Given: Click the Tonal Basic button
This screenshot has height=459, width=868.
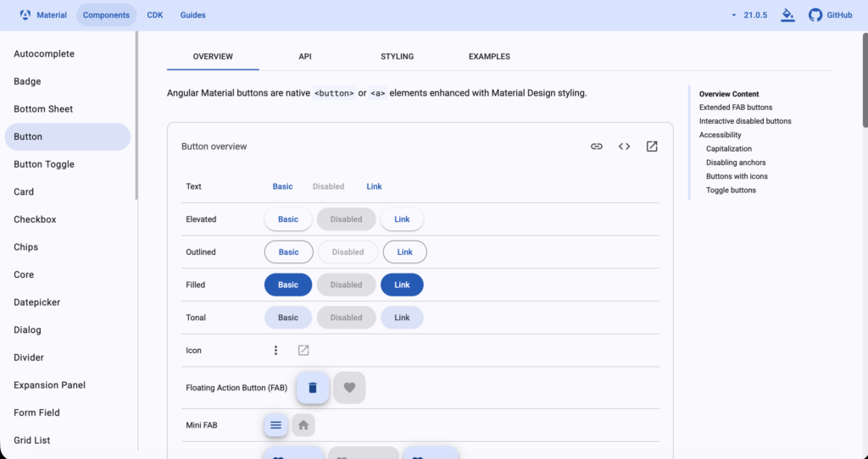Looking at the screenshot, I should pyautogui.click(x=288, y=318).
